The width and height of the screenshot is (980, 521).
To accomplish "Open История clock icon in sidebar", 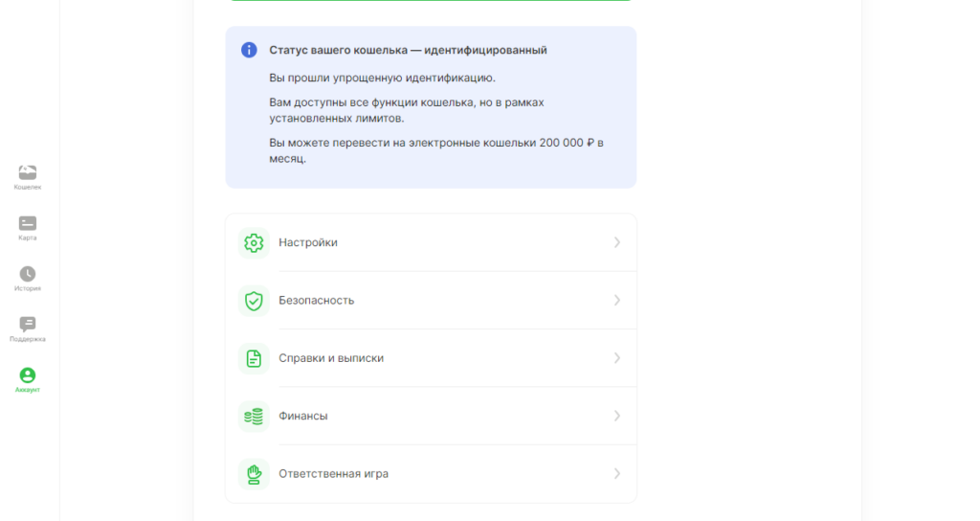I will 28,274.
